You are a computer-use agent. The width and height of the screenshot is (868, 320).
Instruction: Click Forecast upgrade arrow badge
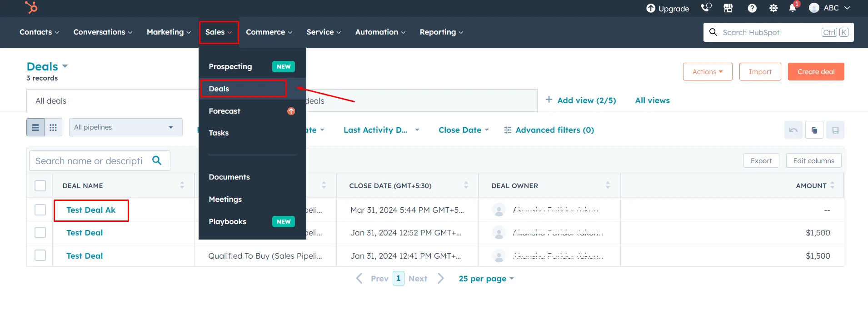(291, 111)
